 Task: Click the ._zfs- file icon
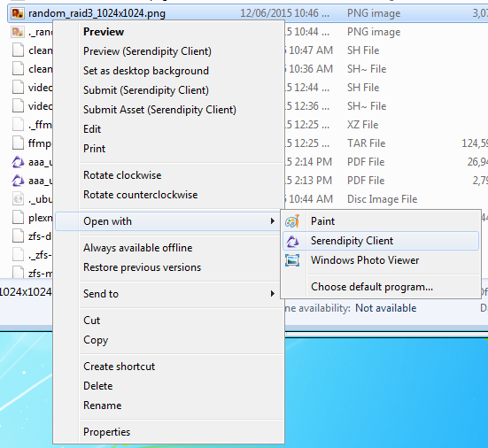[x=18, y=255]
